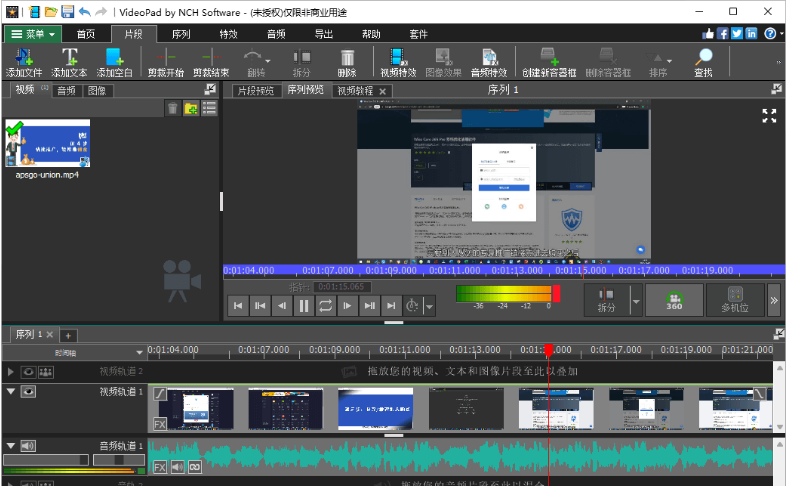Toggle the speaker icon on audio clip
Viewport: 793px width, 486px height.
(x=178, y=467)
